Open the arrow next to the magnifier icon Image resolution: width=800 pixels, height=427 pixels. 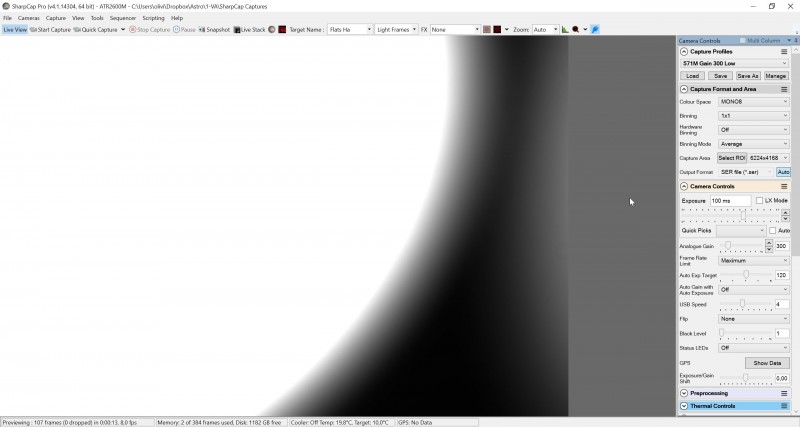pos(585,30)
